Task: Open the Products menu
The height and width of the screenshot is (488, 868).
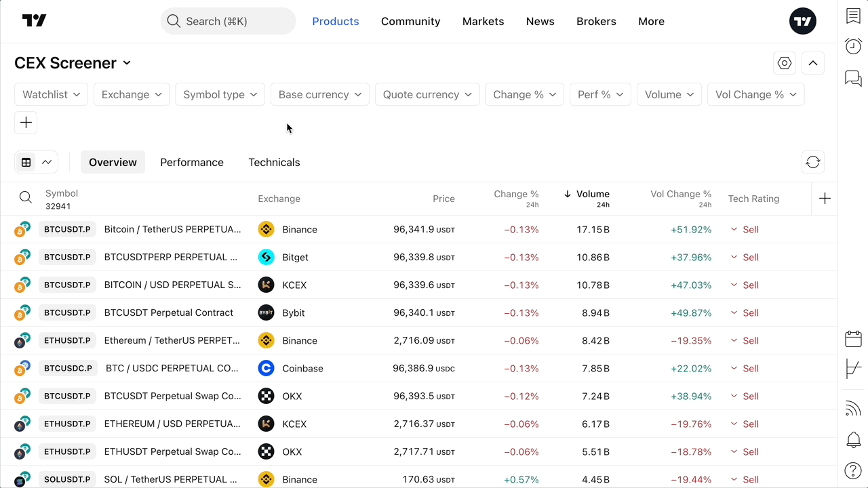Action: tap(336, 21)
